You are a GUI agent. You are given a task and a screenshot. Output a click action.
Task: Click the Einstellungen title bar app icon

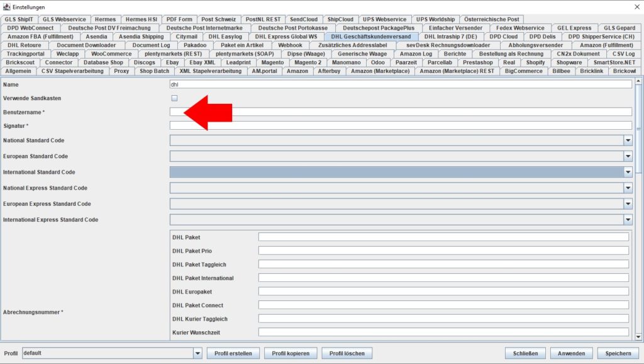[x=6, y=7]
